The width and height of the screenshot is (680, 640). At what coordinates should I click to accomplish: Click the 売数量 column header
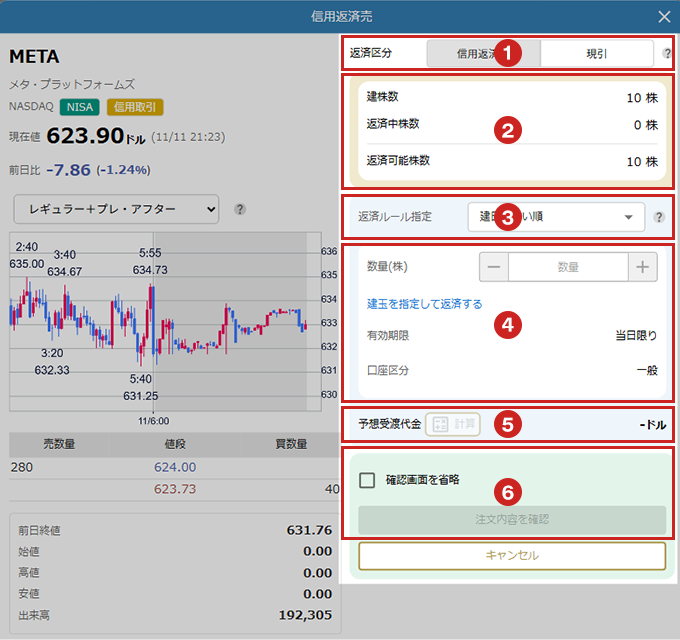click(59, 444)
